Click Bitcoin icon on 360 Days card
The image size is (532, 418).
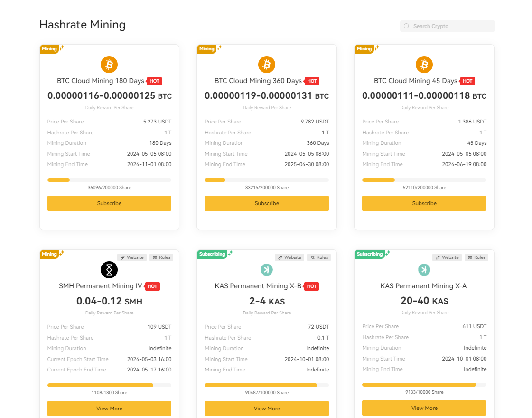[267, 65]
